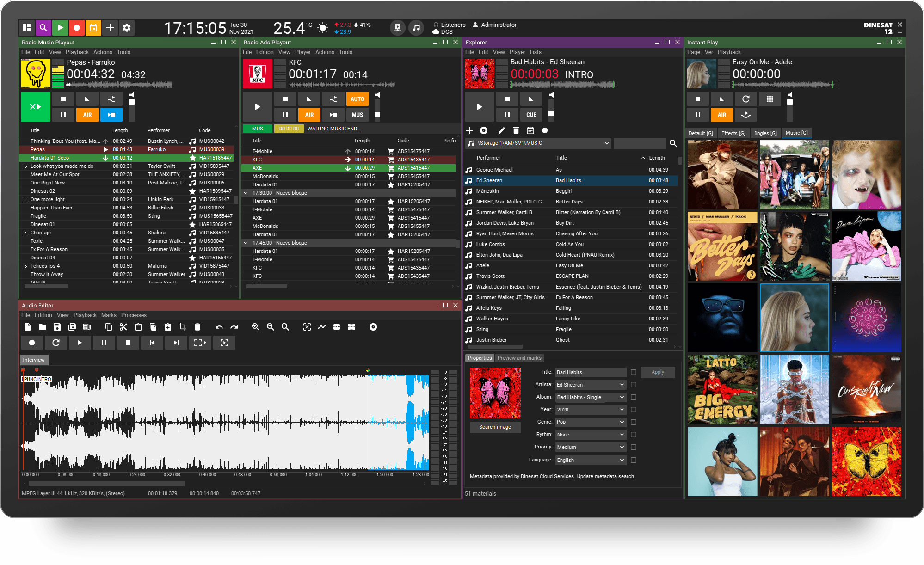Open the grid view icon in Instant Play
Screen dimensions: 924x565
(x=770, y=98)
